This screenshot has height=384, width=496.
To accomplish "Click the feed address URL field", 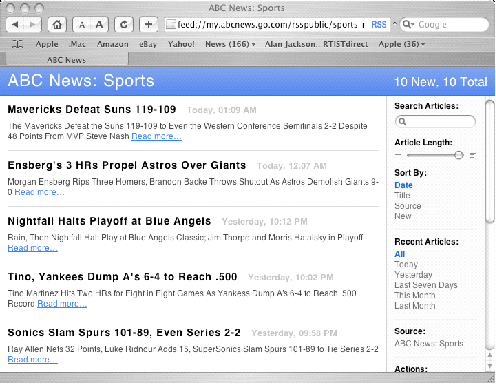I will (277, 25).
